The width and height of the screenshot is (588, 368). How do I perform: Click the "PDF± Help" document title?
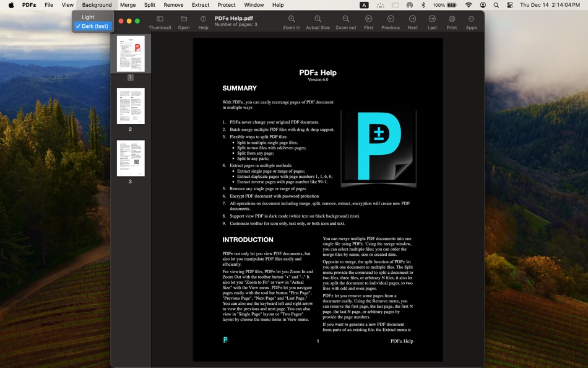pyautogui.click(x=318, y=72)
